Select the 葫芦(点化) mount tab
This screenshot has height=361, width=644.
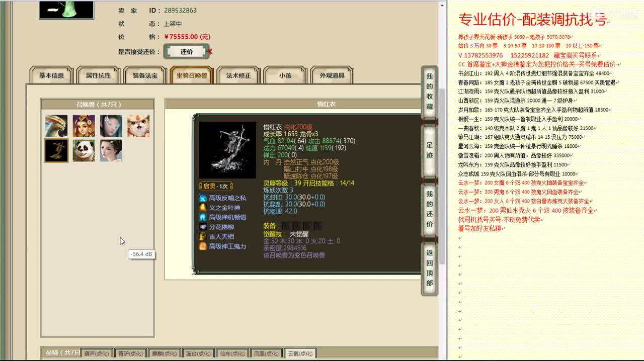click(97, 353)
